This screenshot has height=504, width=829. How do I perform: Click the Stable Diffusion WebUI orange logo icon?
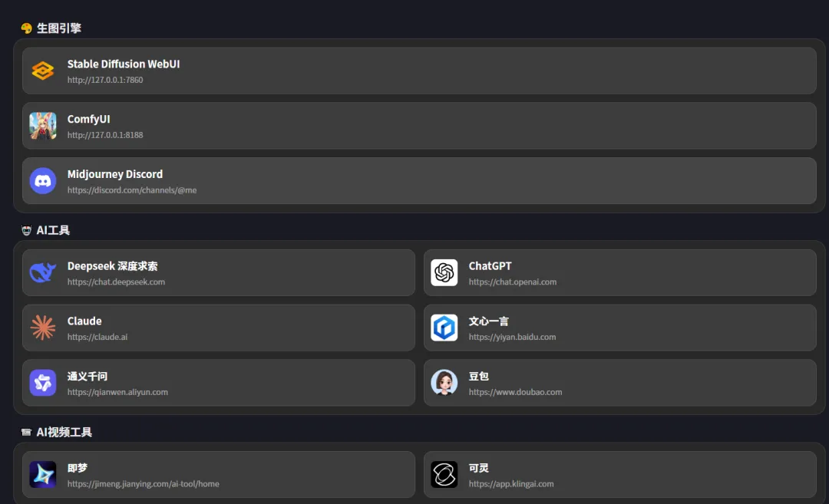point(43,71)
